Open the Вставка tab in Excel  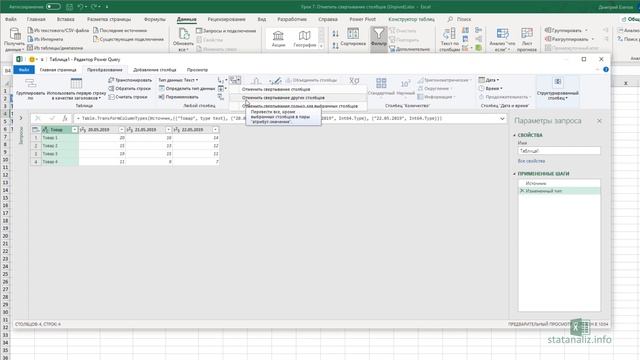pyautogui.click(x=65, y=19)
